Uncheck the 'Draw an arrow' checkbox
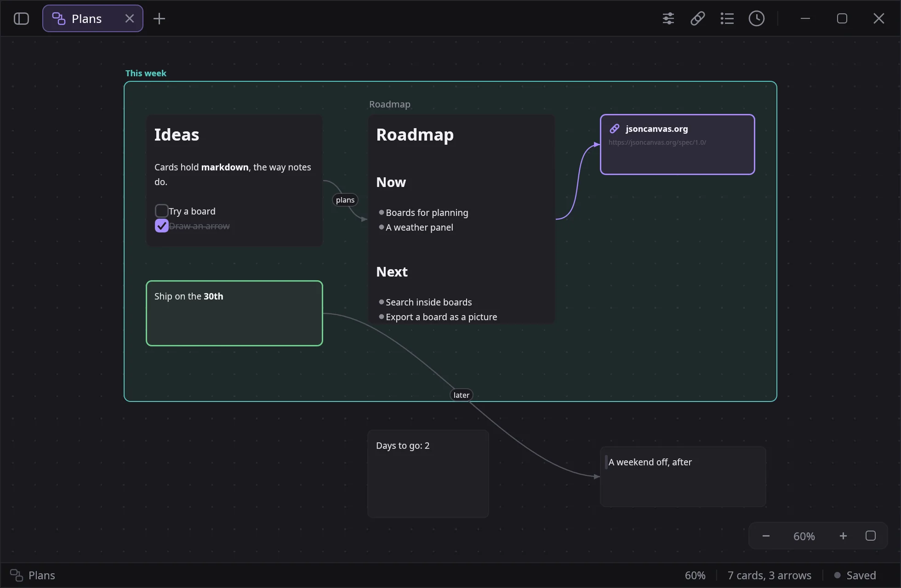This screenshot has width=901, height=588. [x=161, y=226]
